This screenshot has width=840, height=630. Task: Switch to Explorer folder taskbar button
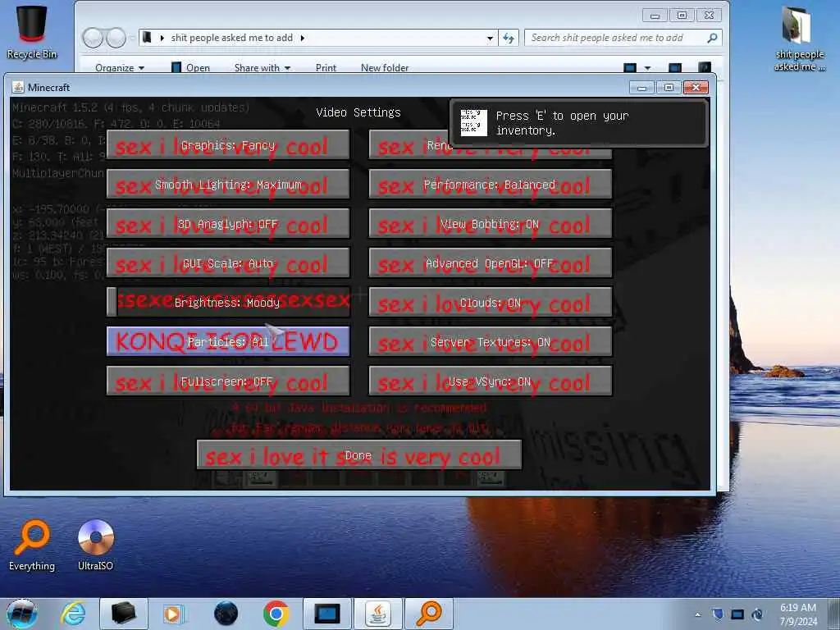tap(124, 614)
